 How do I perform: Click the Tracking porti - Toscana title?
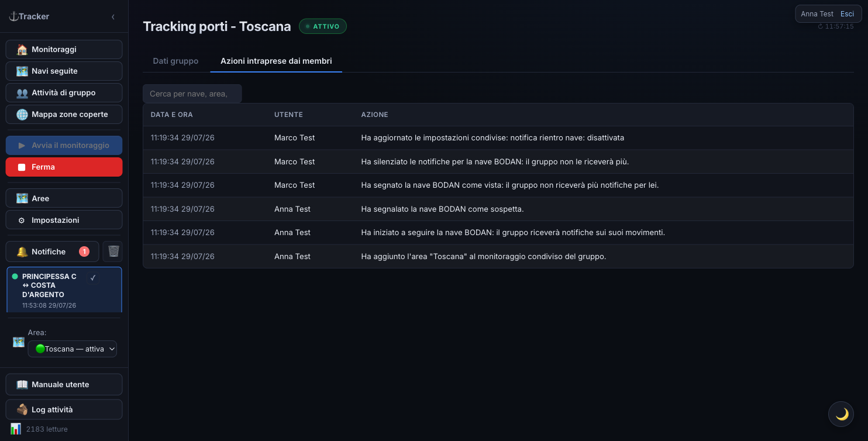coord(217,26)
